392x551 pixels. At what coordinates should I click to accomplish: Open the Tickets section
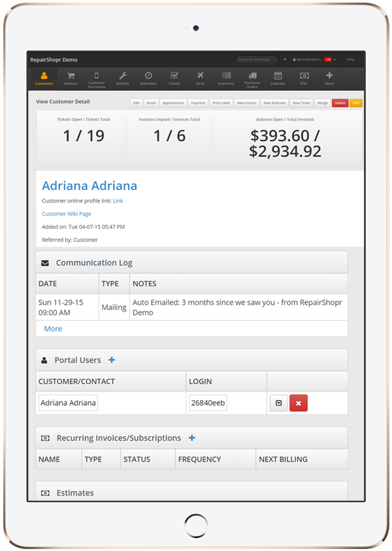[x=174, y=78]
